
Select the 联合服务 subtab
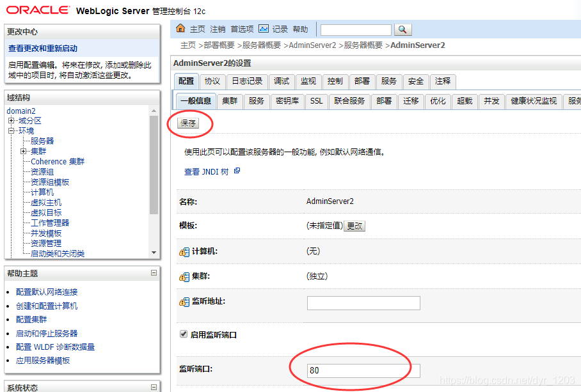[x=350, y=101]
